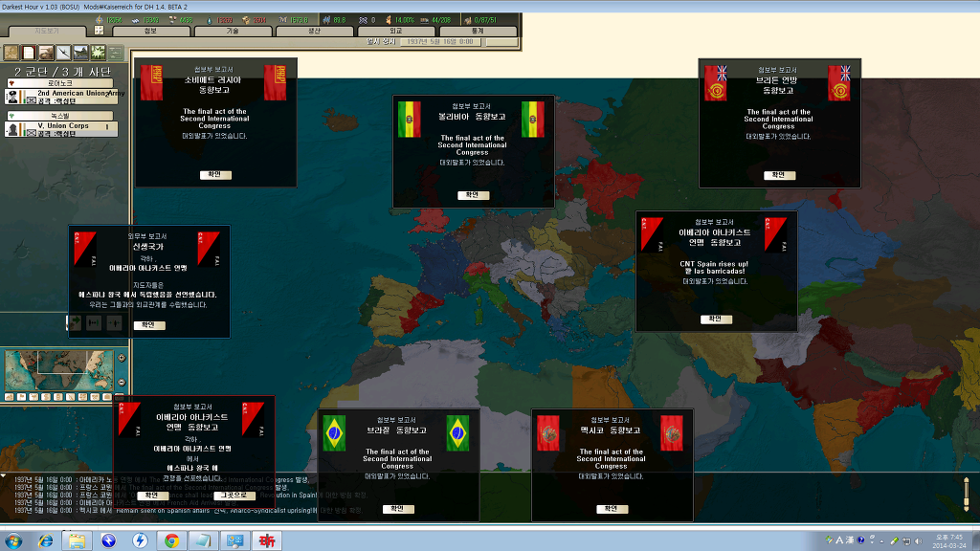Confirm the 브리튼 연방 report with 확인
Image resolution: width=980 pixels, height=551 pixels.
(779, 176)
